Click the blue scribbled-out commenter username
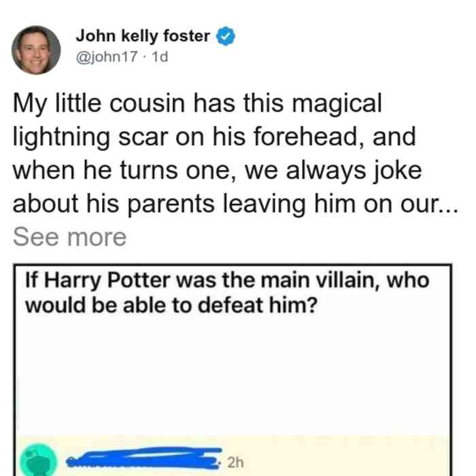 tap(144, 458)
